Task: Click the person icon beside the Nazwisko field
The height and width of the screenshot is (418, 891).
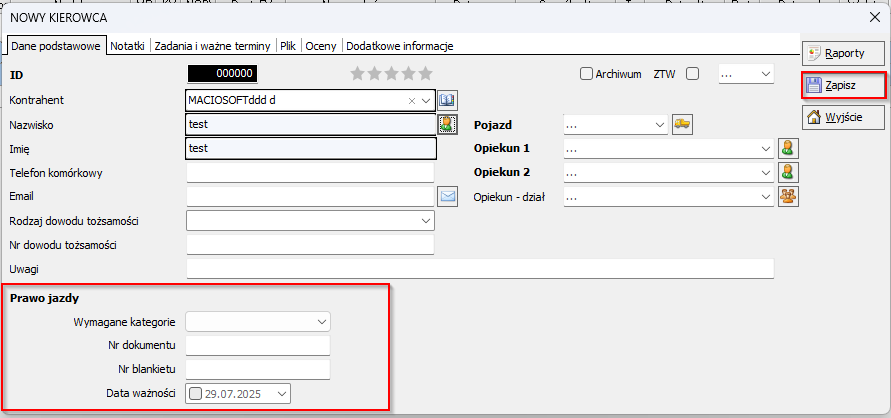Action: click(x=447, y=124)
